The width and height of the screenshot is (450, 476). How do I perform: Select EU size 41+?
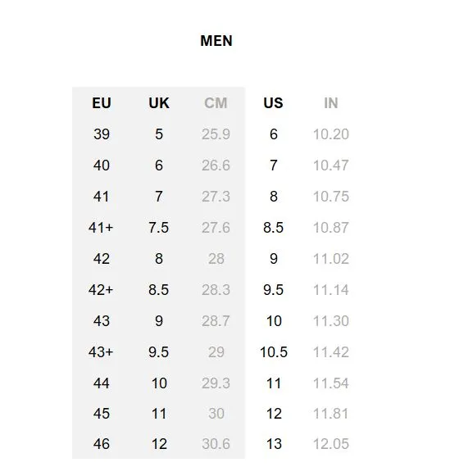[x=101, y=228]
